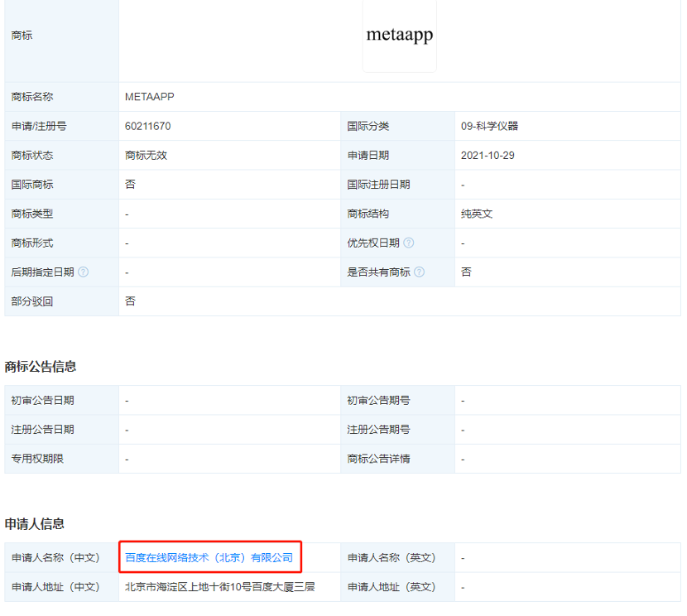The height and width of the screenshot is (616, 687).
Task: Click the 国际商标 label
Action: point(32,185)
